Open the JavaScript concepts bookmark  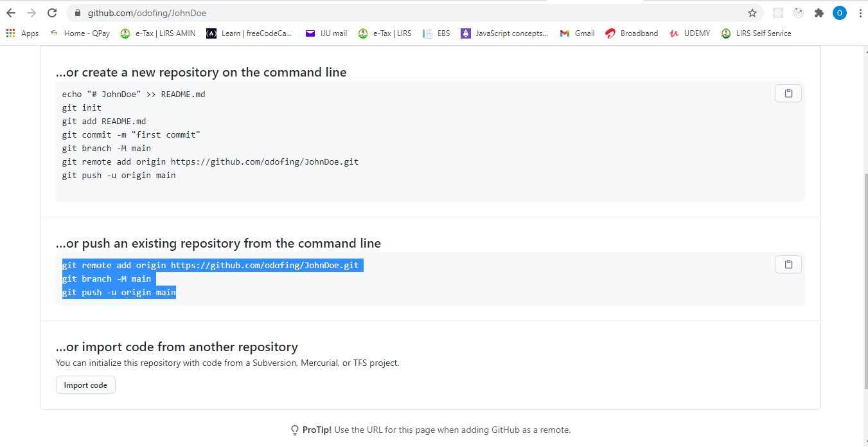(x=505, y=33)
